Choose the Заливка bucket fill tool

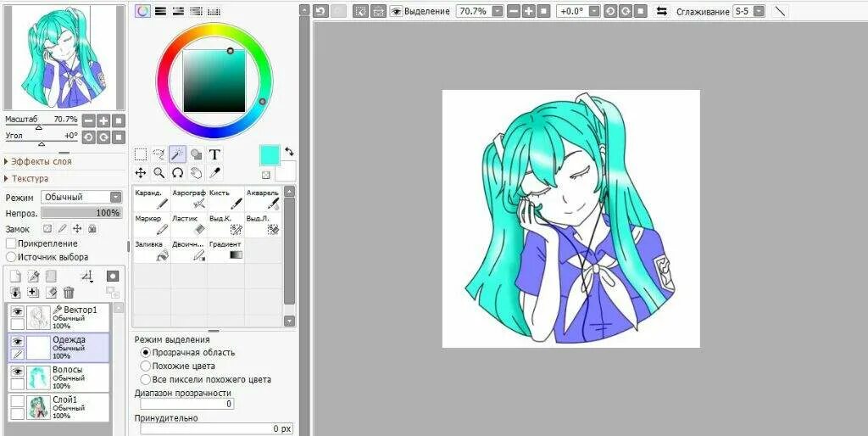(152, 250)
